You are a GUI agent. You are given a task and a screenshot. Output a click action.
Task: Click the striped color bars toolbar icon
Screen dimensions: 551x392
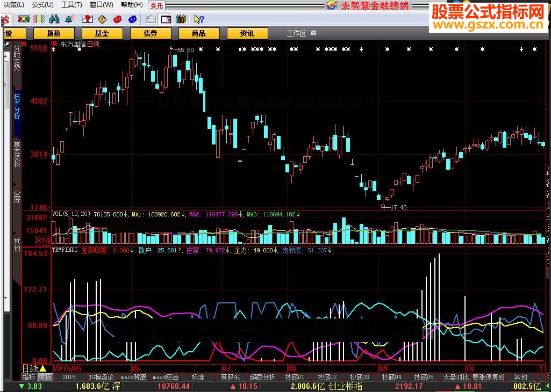[38, 19]
